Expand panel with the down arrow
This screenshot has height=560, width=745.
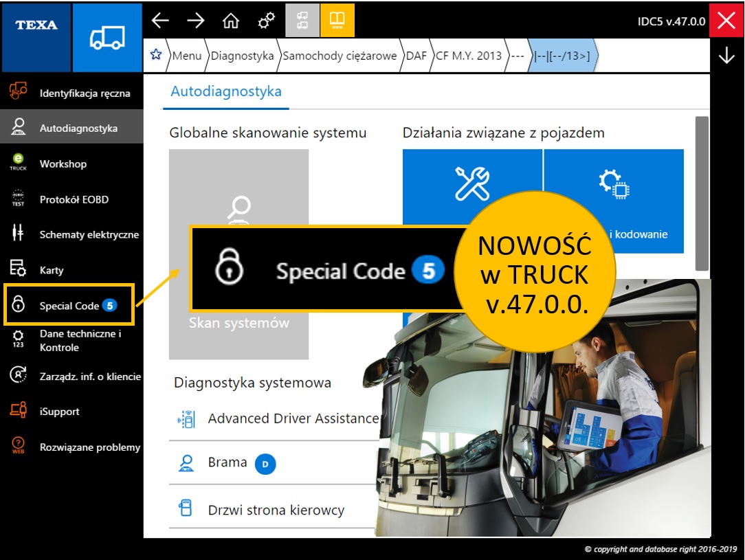pyautogui.click(x=726, y=55)
